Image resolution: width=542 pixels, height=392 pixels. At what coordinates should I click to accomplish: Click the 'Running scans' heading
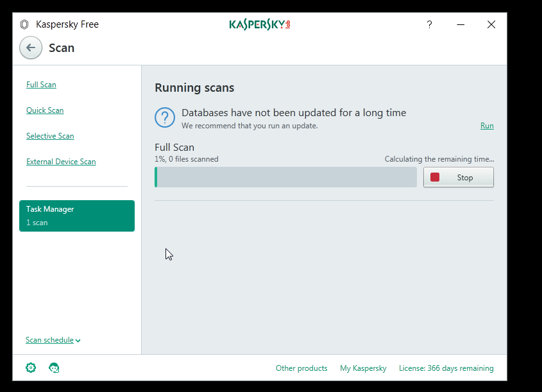coord(194,88)
